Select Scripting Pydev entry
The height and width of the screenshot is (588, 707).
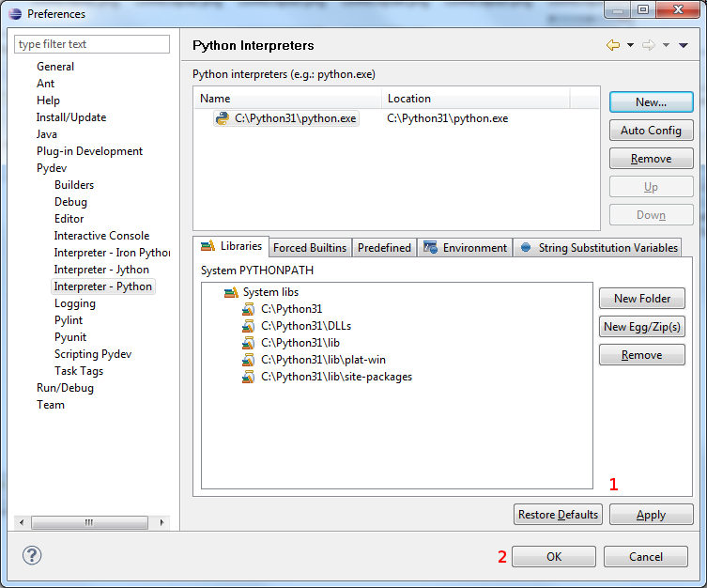tap(93, 354)
